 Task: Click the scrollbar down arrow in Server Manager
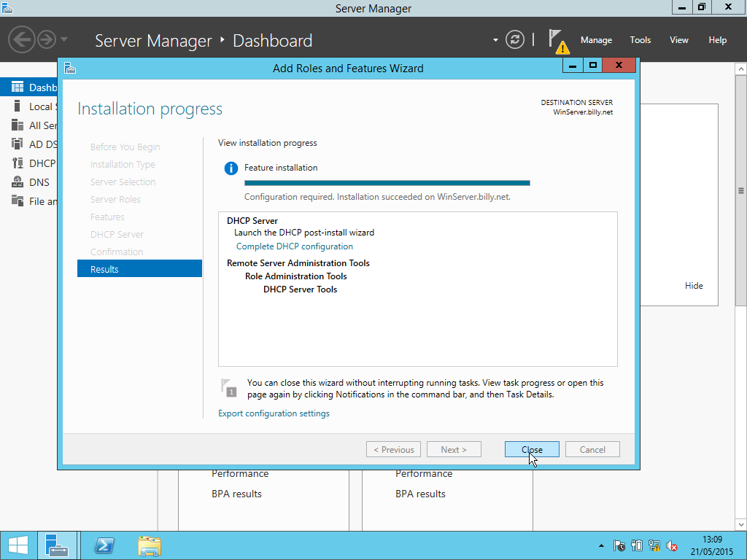[741, 525]
